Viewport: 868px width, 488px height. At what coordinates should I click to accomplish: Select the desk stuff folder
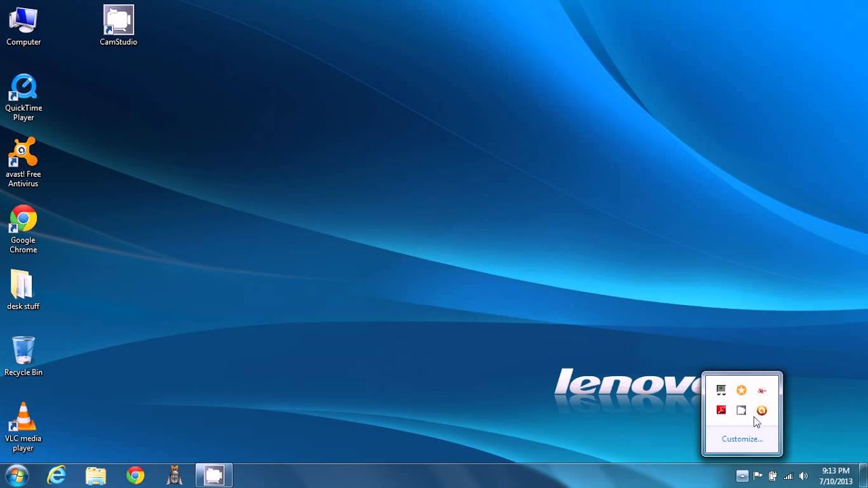click(x=23, y=290)
